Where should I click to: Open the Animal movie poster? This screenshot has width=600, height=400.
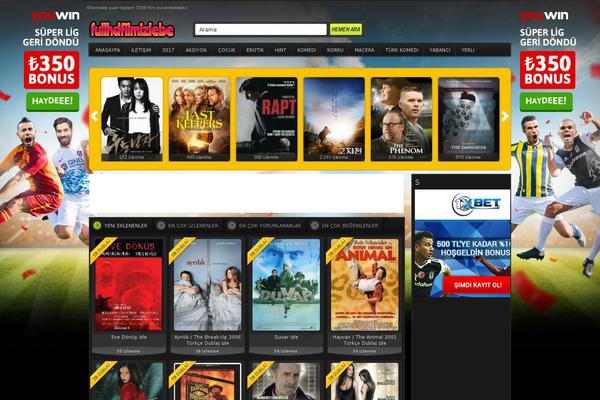(364, 284)
